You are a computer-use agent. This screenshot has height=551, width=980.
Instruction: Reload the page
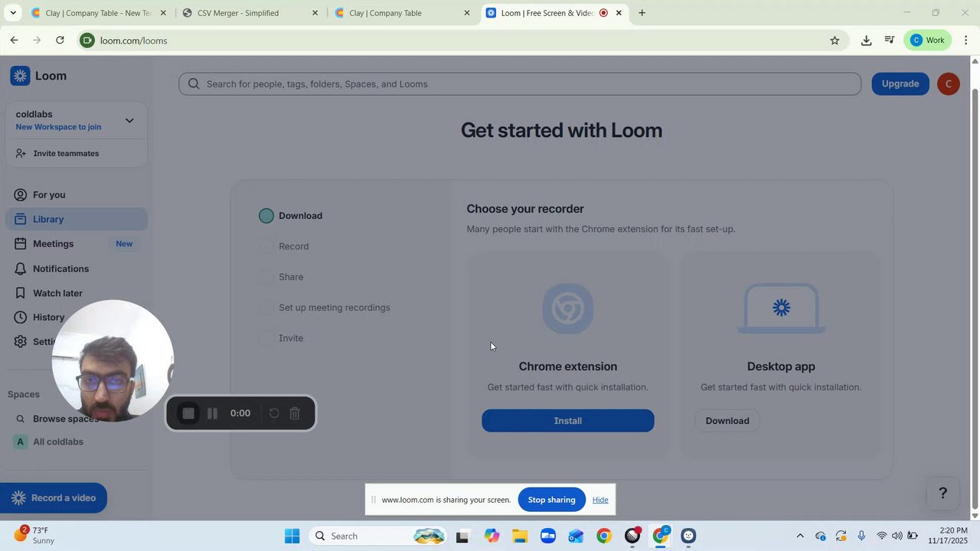coord(60,41)
